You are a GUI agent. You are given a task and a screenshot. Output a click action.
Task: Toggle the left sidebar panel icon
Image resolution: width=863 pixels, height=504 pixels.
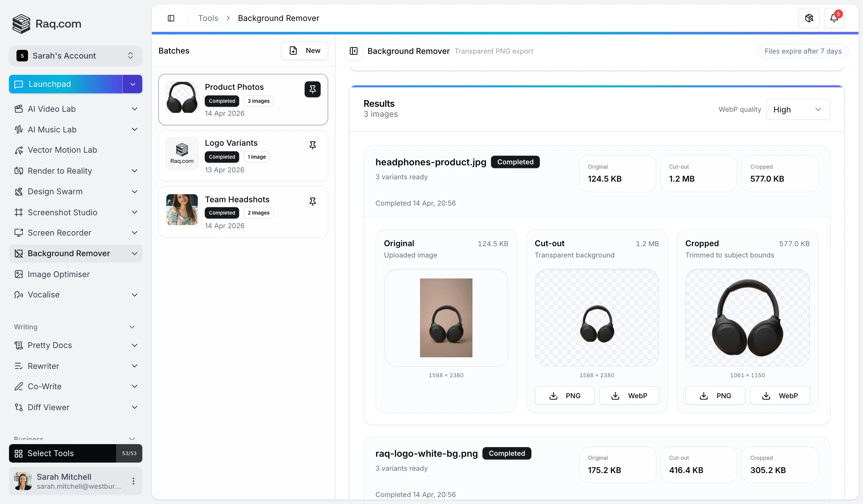[171, 18]
